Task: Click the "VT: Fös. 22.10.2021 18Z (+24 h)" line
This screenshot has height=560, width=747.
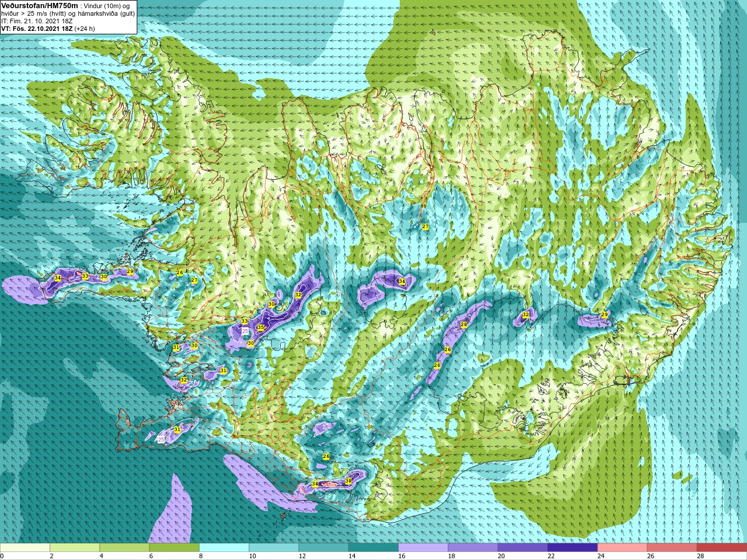Action: click(48, 28)
